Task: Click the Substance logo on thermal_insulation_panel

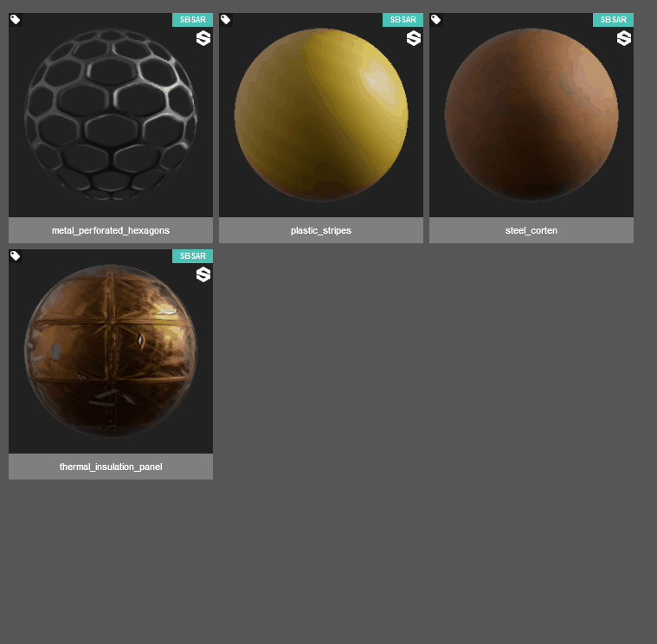Action: pyautogui.click(x=203, y=274)
